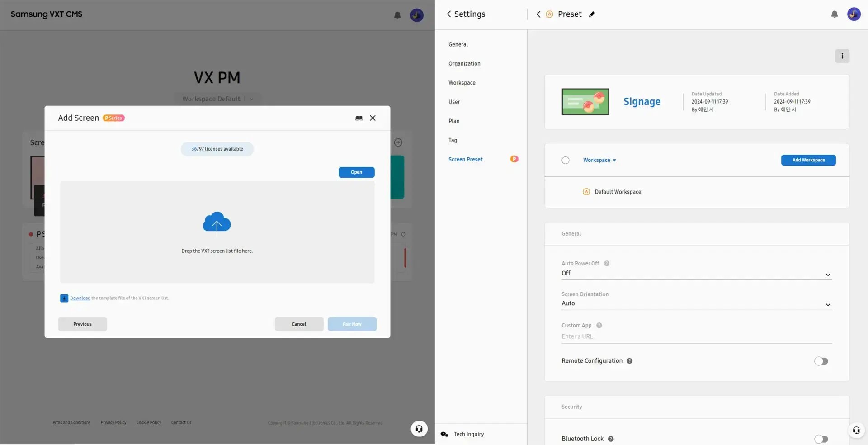Turn on the Bluetooth Lock switch

click(821, 439)
